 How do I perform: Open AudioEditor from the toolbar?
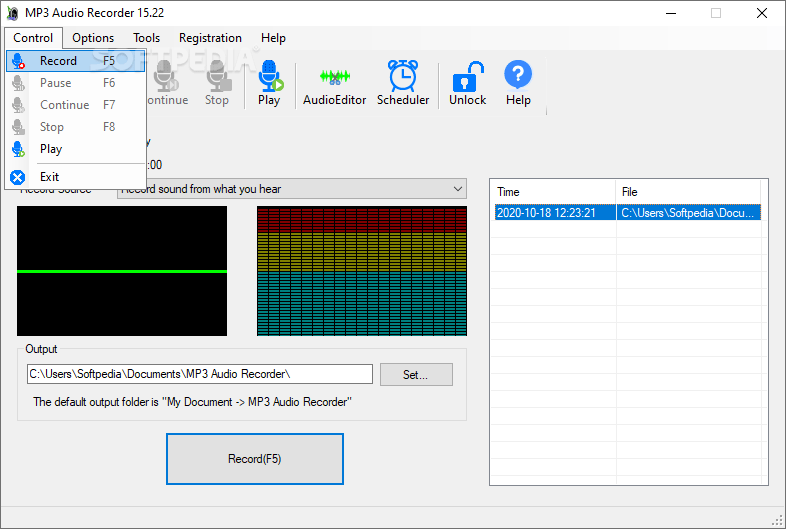pyautogui.click(x=334, y=83)
